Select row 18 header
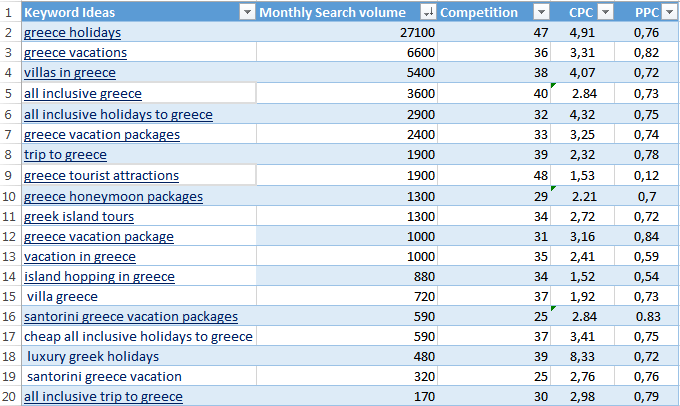The height and width of the screenshot is (406, 680). click(9, 356)
